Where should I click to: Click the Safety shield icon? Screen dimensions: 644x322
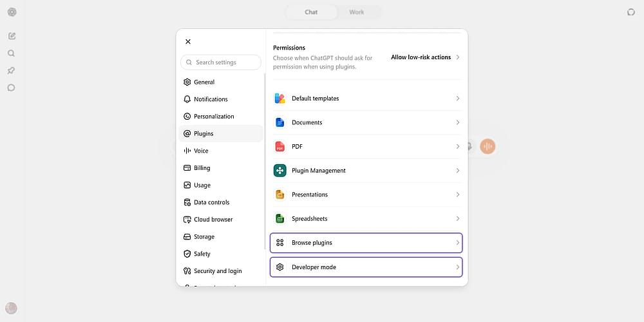(x=187, y=254)
